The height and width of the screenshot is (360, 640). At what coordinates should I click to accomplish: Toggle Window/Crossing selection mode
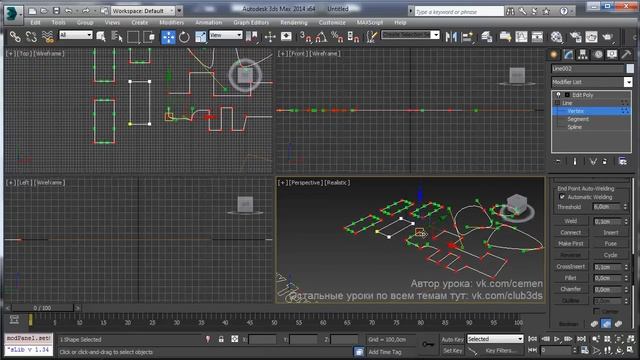click(149, 37)
